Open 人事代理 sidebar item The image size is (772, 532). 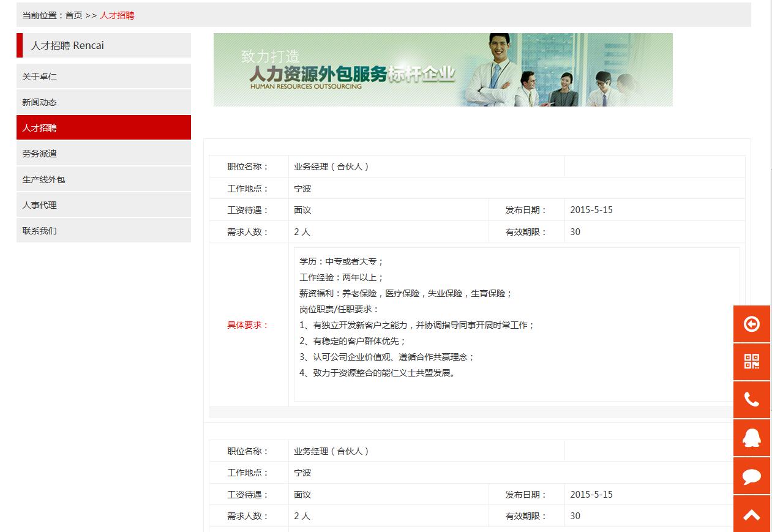point(103,205)
